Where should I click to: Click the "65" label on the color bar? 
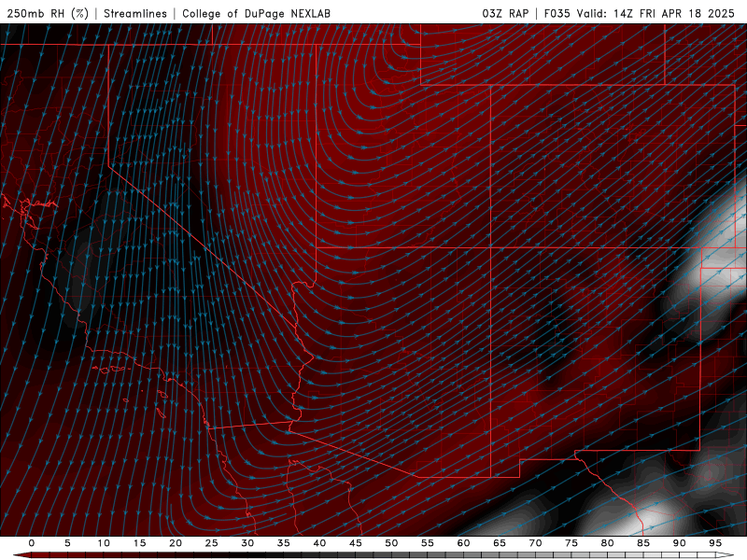500,543
